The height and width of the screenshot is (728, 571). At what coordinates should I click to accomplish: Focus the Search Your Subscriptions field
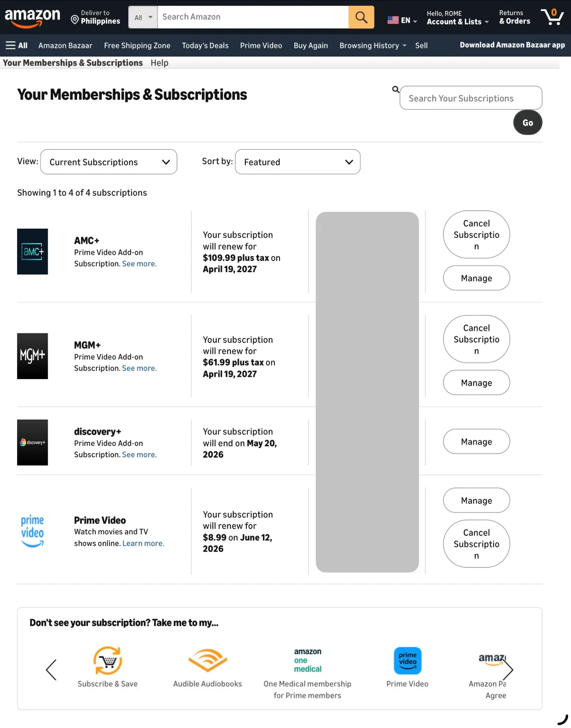[x=471, y=98]
